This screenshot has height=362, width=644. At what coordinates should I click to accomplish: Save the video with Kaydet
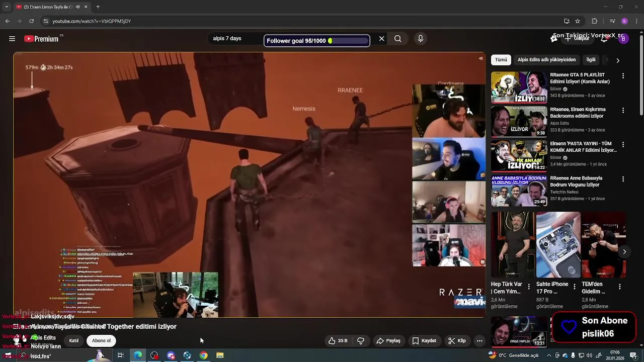(424, 341)
